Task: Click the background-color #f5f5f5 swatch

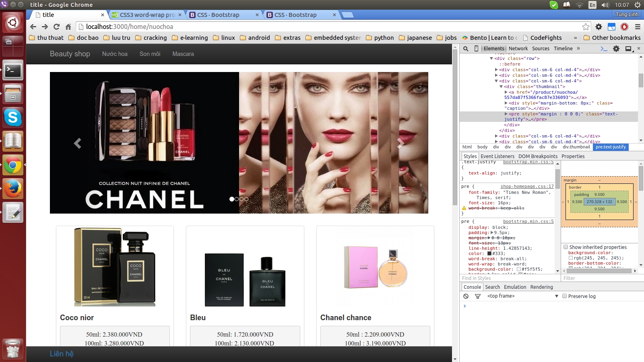Action: 519,269
